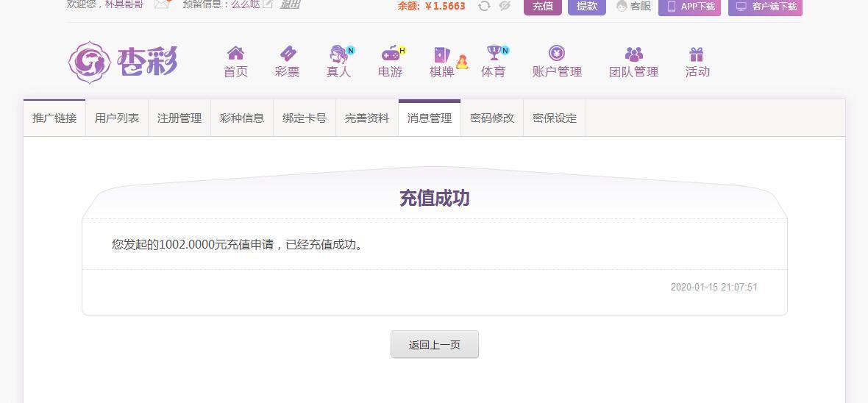Switch to the 密码修改 tab
This screenshot has width=868, height=403.
tap(492, 118)
